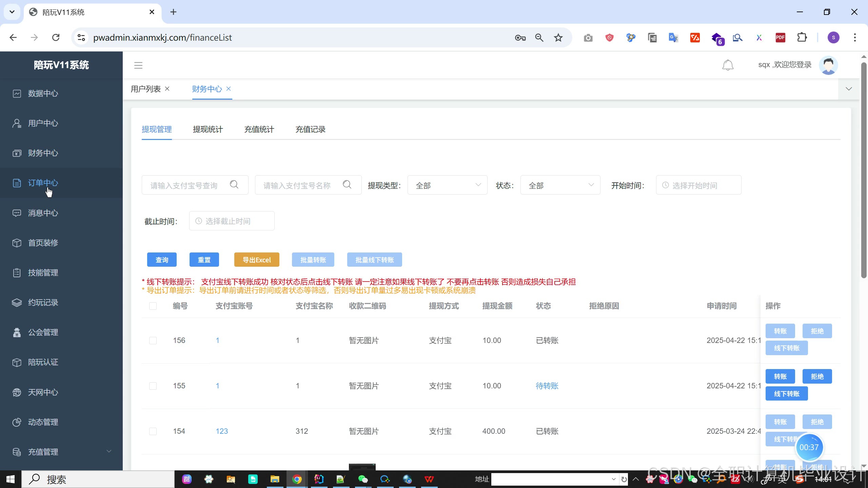Click the 公会管理 sidebar icon
The height and width of the screenshot is (488, 868).
click(x=17, y=332)
